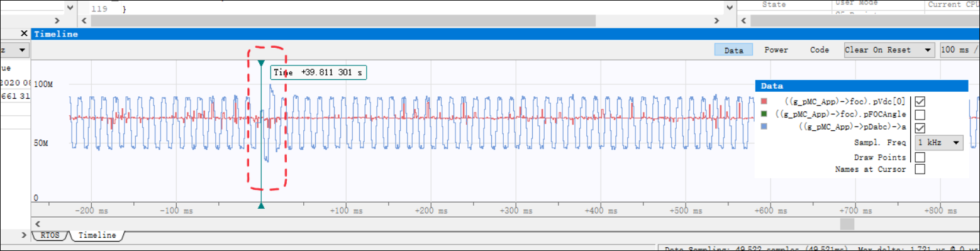
Task: Close the panel via X beside Timeline title
Action: [x=24, y=33]
